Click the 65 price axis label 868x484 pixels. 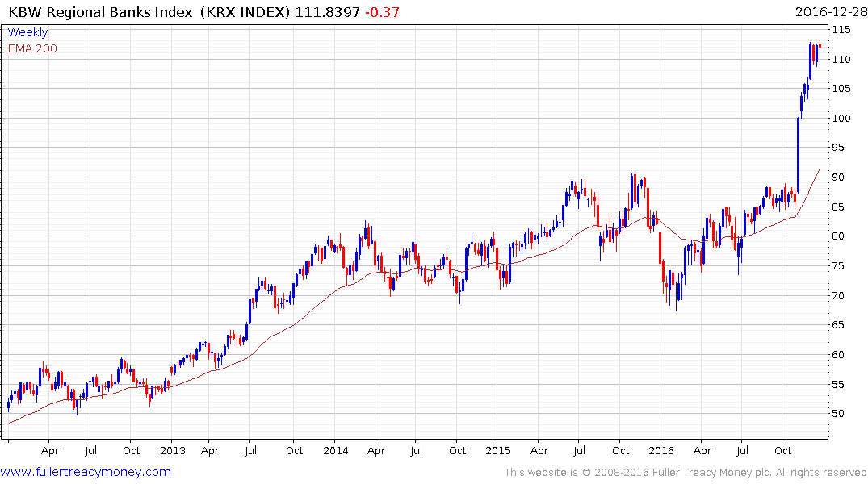[x=838, y=325]
